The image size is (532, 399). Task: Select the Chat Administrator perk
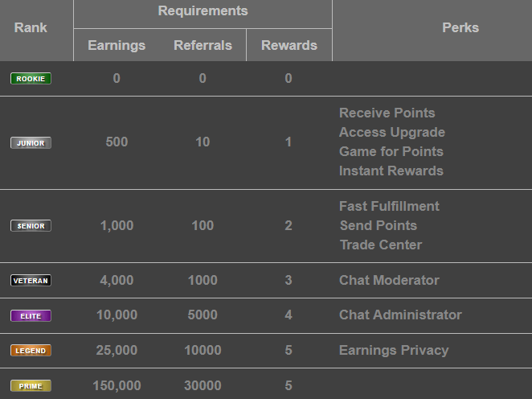tap(400, 315)
